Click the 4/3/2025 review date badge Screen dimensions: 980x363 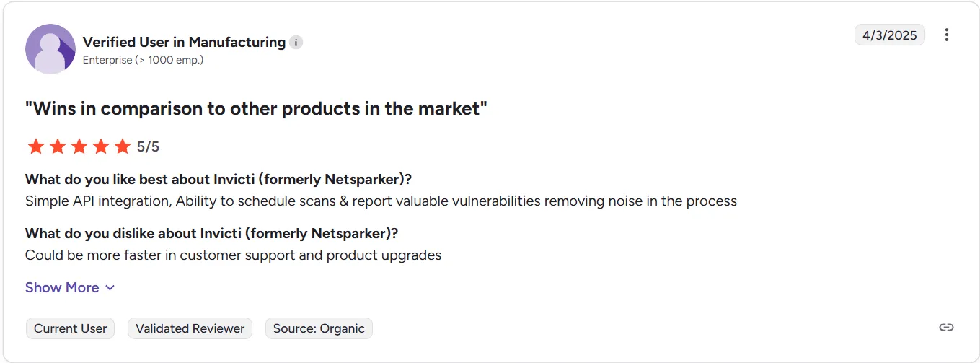tap(889, 35)
